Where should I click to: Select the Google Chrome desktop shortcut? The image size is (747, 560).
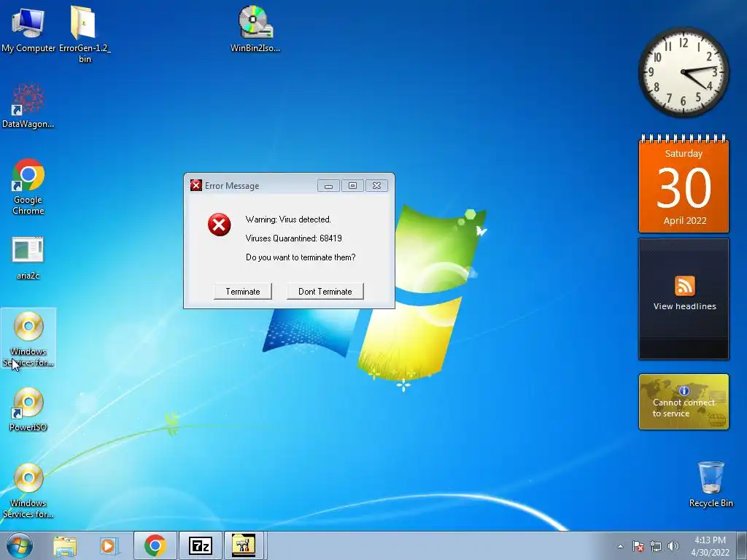[28, 187]
